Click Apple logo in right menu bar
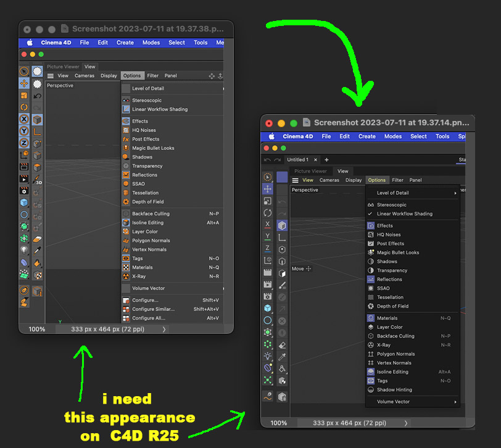Image resolution: width=501 pixels, height=448 pixels. pyautogui.click(x=271, y=136)
